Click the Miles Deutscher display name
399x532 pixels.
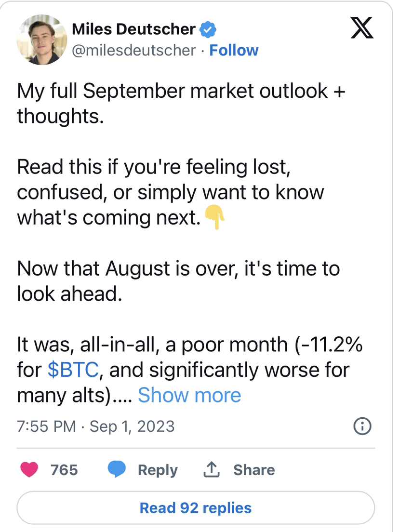(133, 29)
